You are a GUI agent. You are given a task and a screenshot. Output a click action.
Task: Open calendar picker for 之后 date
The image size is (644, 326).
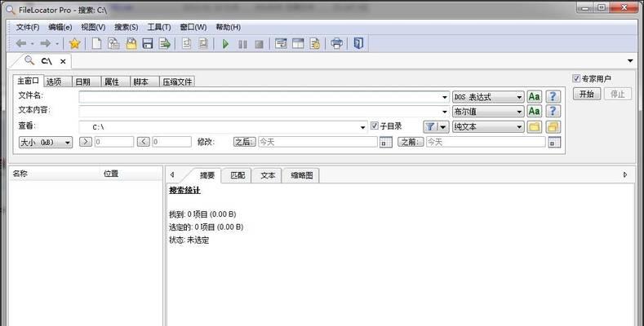click(385, 143)
